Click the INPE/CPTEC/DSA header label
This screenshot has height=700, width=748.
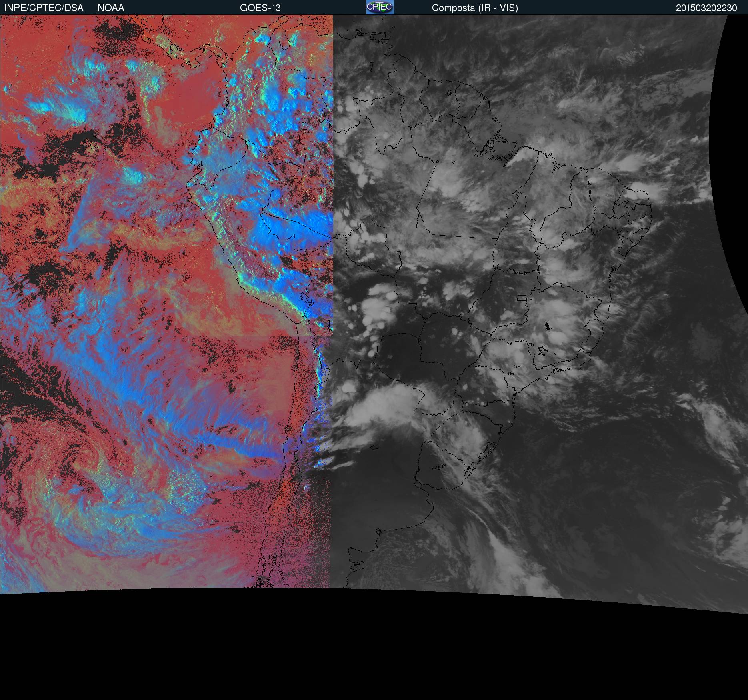pyautogui.click(x=44, y=8)
